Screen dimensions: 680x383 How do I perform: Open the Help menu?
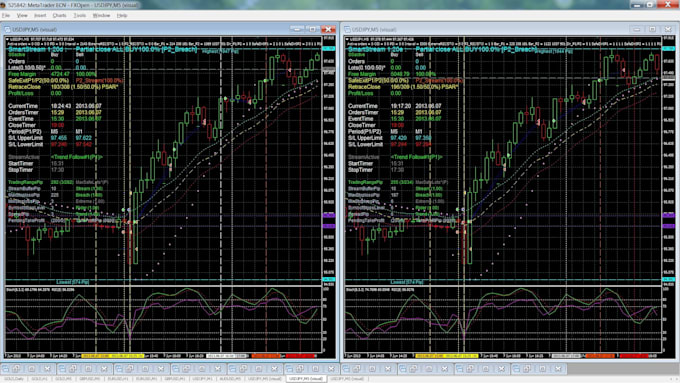[x=122, y=15]
